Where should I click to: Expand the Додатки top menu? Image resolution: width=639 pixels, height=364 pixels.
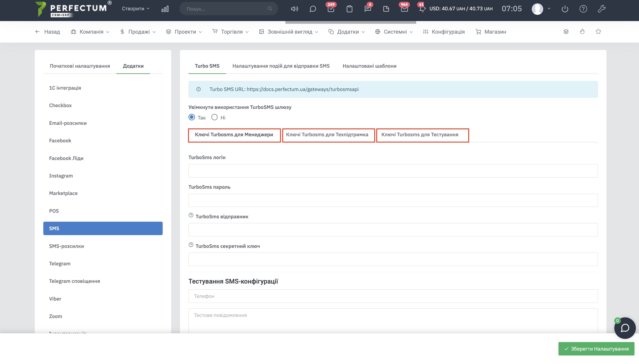(x=347, y=32)
